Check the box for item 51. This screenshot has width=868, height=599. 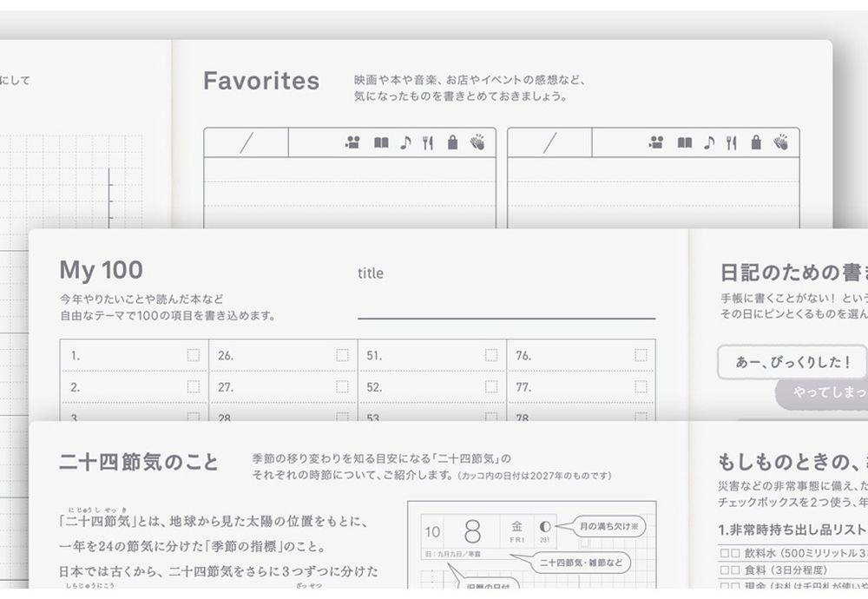(x=491, y=355)
